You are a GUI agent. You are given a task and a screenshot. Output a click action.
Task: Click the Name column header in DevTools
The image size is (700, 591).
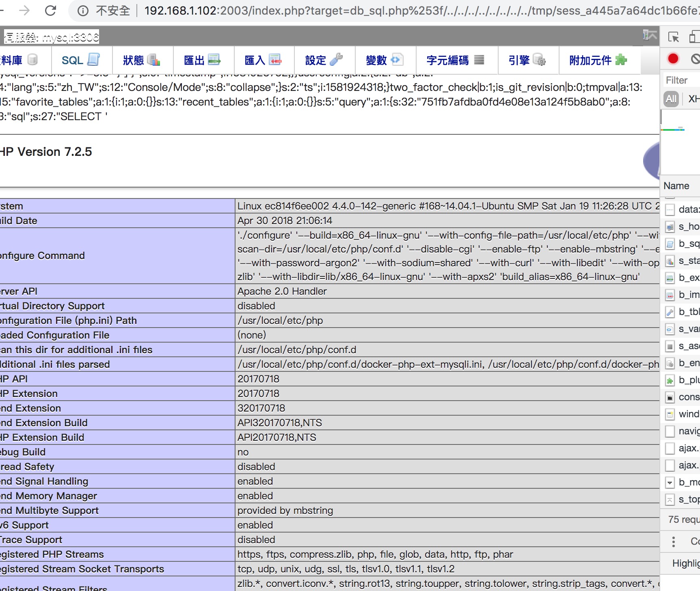click(676, 186)
